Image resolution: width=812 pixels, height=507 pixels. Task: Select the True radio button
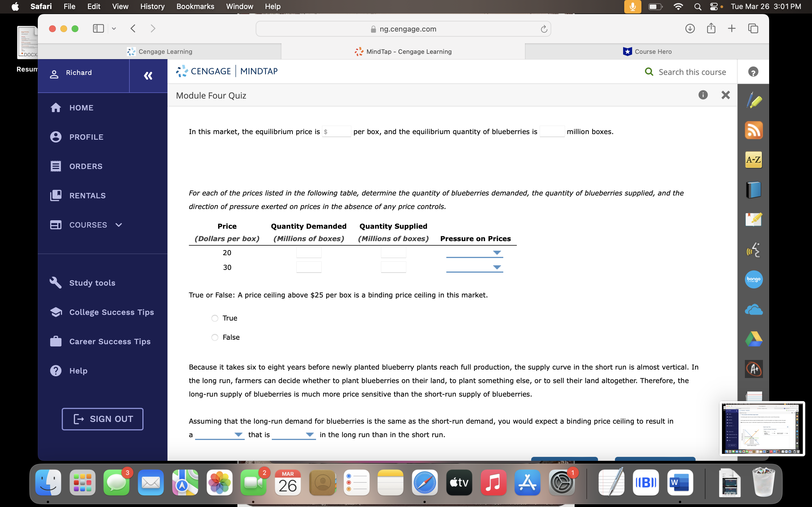(215, 318)
